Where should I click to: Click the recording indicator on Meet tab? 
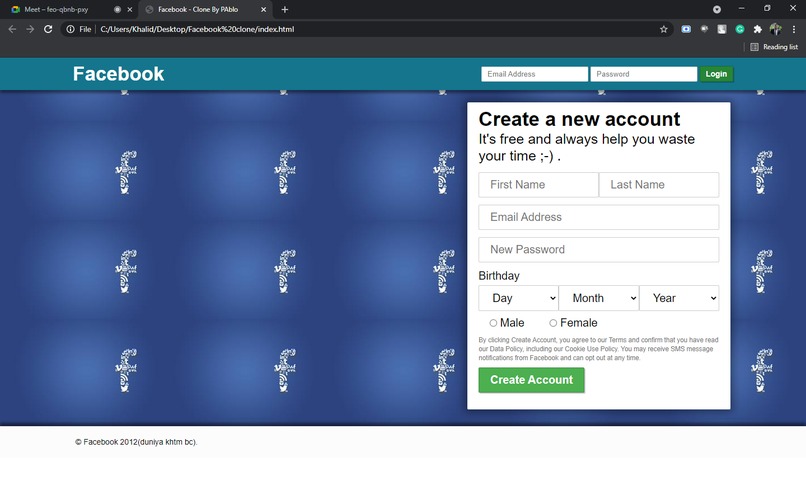pos(117,9)
